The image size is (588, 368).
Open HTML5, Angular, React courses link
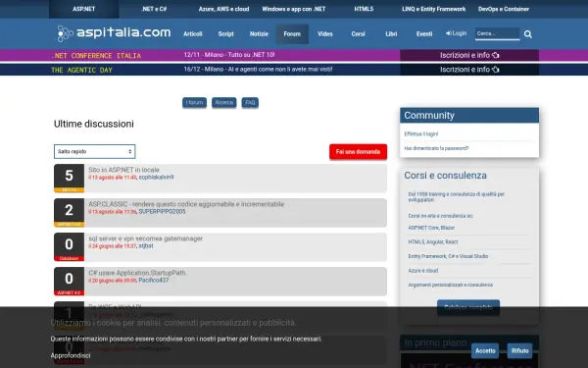tap(433, 241)
